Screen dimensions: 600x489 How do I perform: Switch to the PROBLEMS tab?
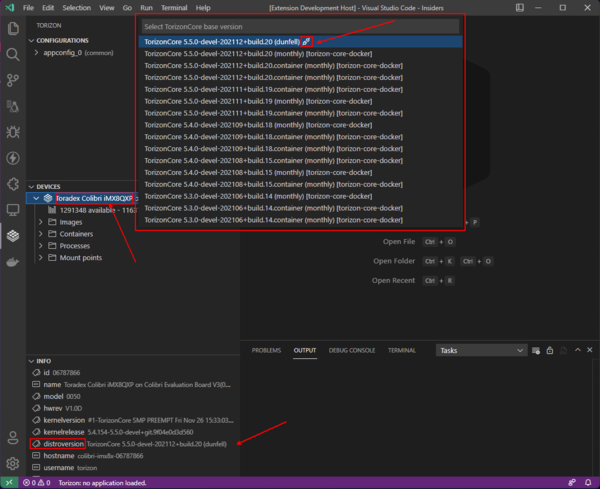(266, 350)
